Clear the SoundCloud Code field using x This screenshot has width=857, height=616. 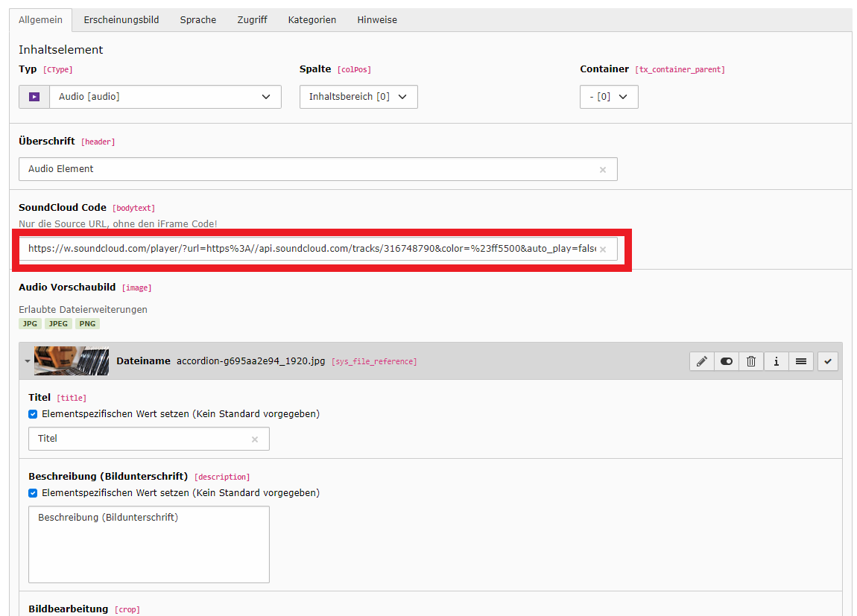pos(603,250)
